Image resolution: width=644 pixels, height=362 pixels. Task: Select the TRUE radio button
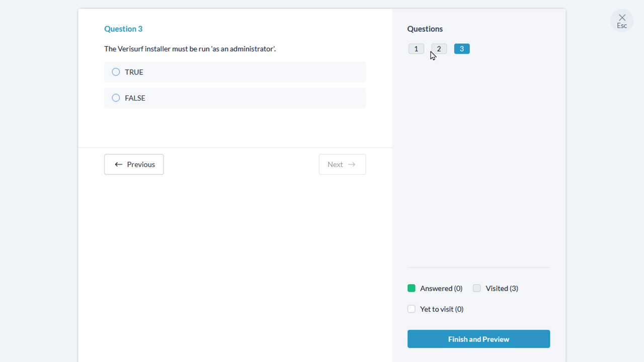(x=116, y=72)
